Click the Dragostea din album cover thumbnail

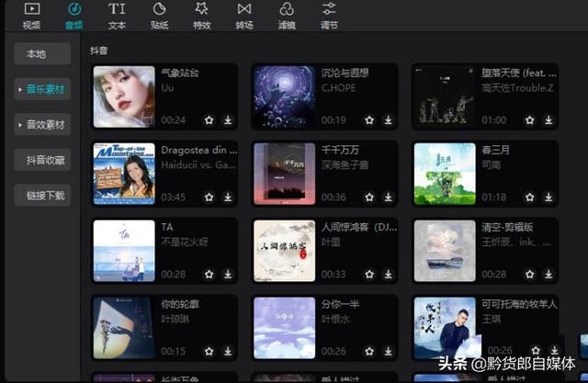pos(124,174)
